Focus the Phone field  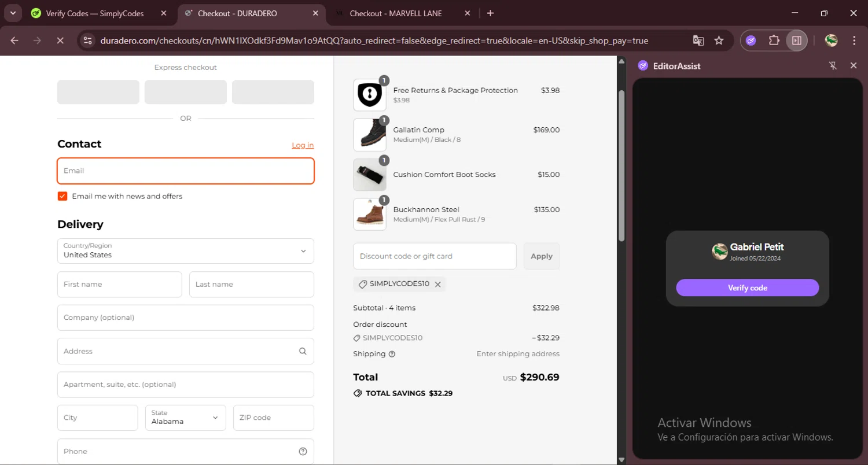186,451
